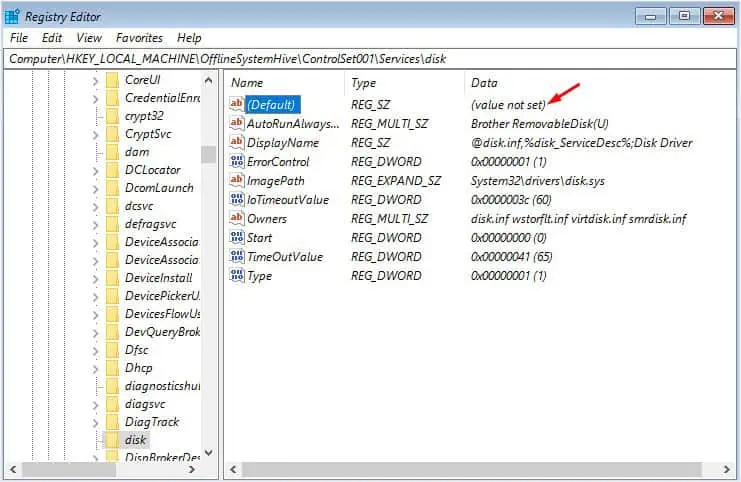Image resolution: width=741 pixels, height=482 pixels.
Task: Expand the DCLocator tree node
Action: tap(95, 171)
